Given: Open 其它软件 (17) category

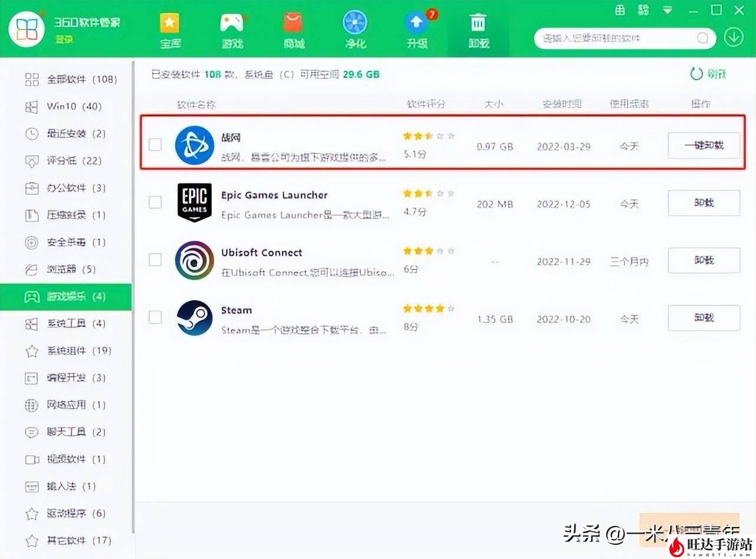Looking at the screenshot, I should click(x=66, y=541).
